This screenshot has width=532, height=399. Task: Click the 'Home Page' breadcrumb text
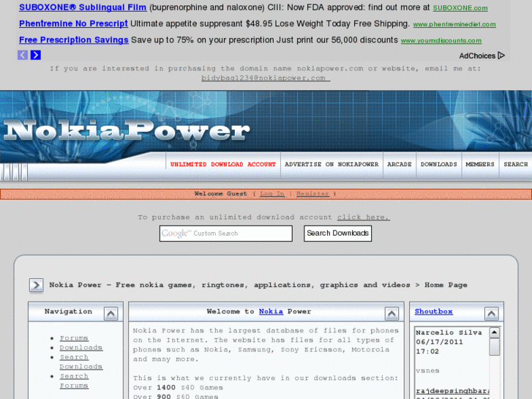[446, 286]
